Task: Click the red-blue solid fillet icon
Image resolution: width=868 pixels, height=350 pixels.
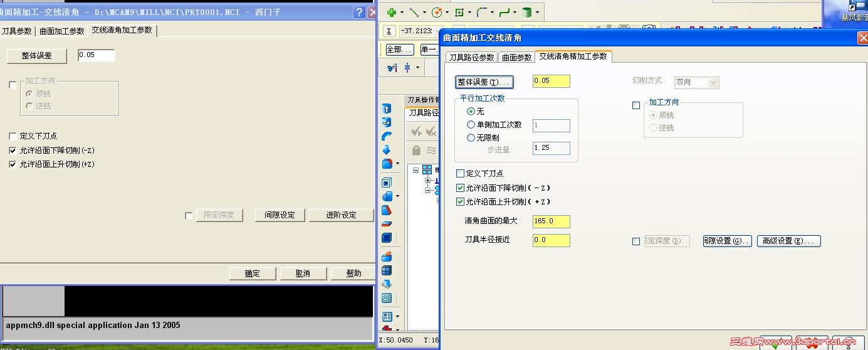Action: (x=387, y=164)
